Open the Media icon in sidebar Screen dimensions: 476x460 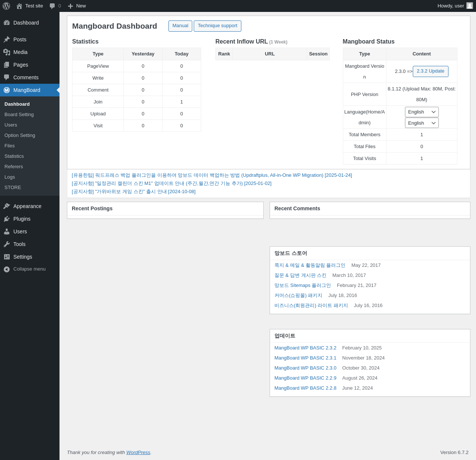pyautogui.click(x=7, y=52)
